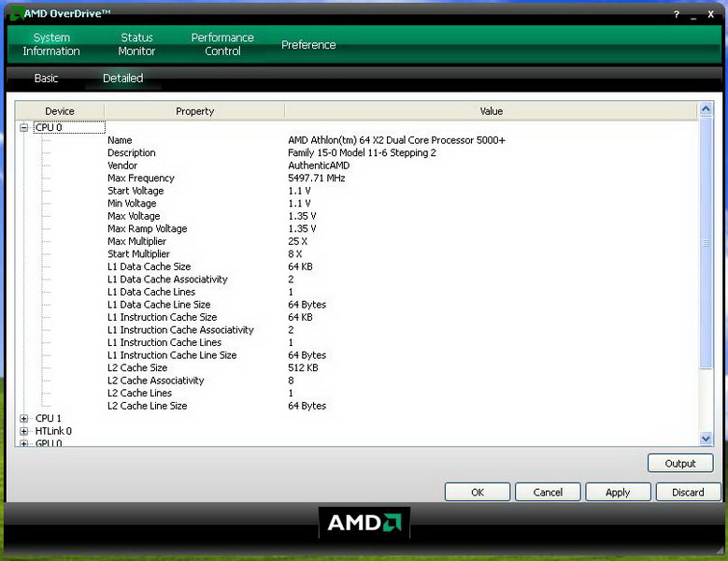The image size is (728, 561).
Task: Click the 'AMD Athlon(tm) 64 X2' processor name value
Action: click(x=396, y=140)
